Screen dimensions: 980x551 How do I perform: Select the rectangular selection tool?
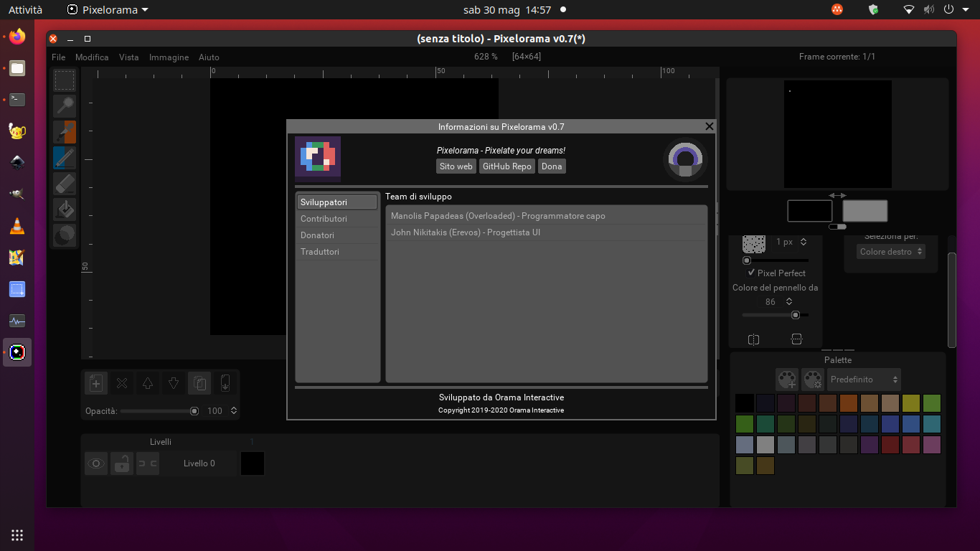[65, 80]
